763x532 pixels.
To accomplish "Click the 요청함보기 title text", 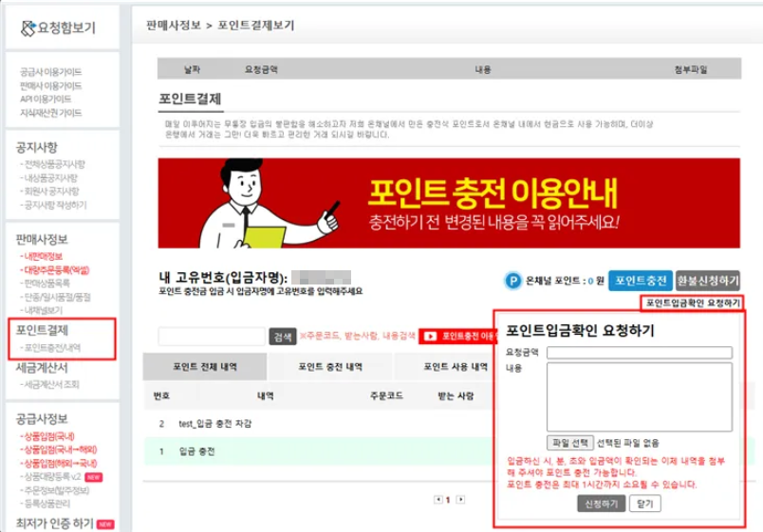I will (x=66, y=28).
